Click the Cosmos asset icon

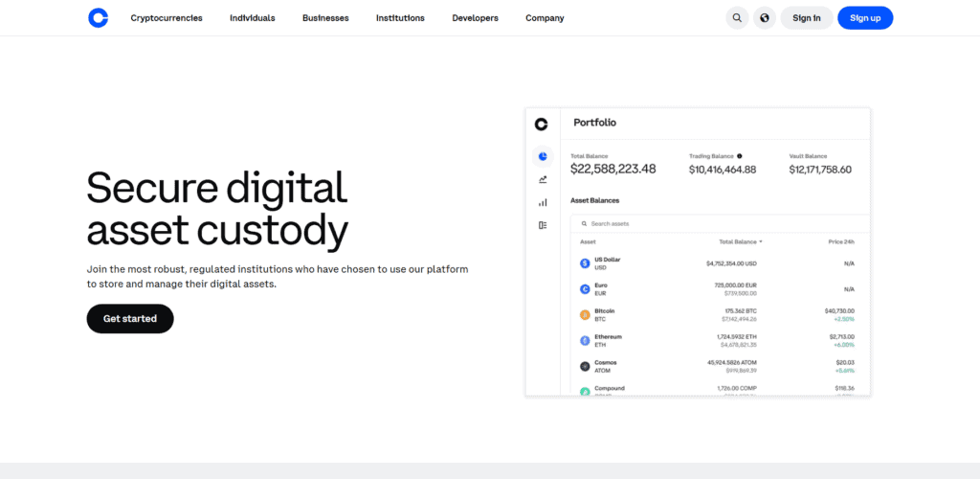585,367
